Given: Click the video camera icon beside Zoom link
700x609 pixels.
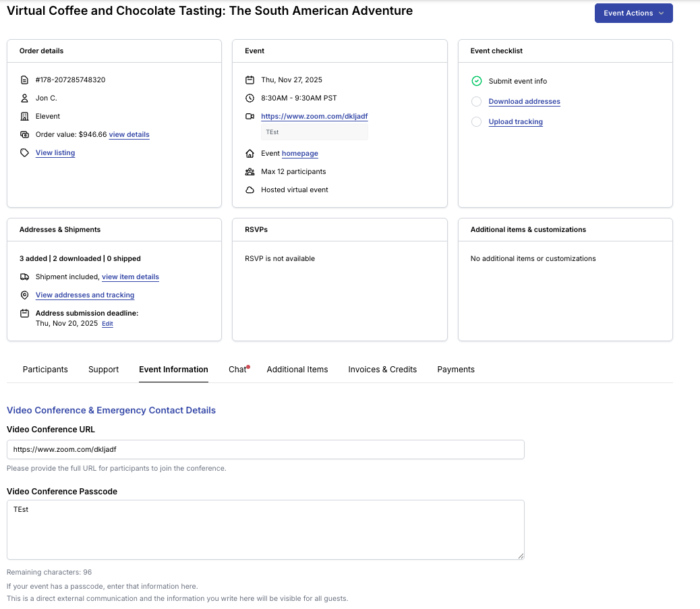Looking at the screenshot, I should pos(250,117).
